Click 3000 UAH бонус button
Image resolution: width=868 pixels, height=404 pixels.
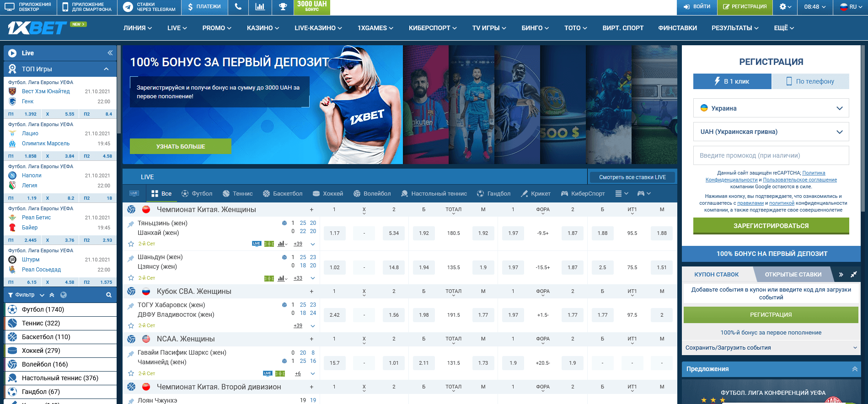pos(312,7)
